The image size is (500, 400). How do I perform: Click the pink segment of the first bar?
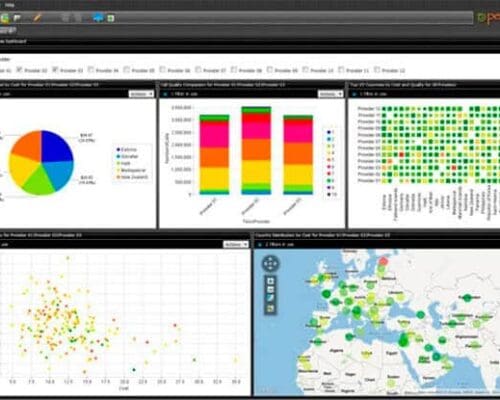(x=214, y=135)
